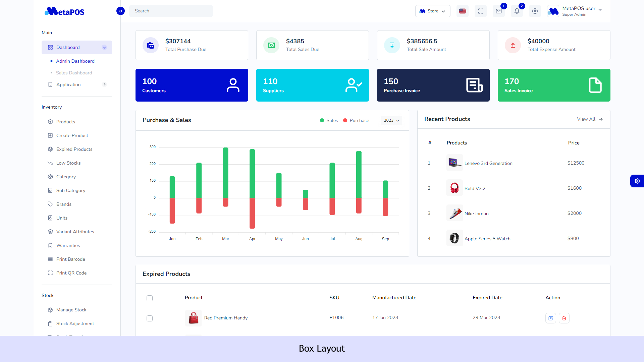Image resolution: width=644 pixels, height=362 pixels.
Task: Open the Stock Adjustment menu item
Action: coord(75,323)
